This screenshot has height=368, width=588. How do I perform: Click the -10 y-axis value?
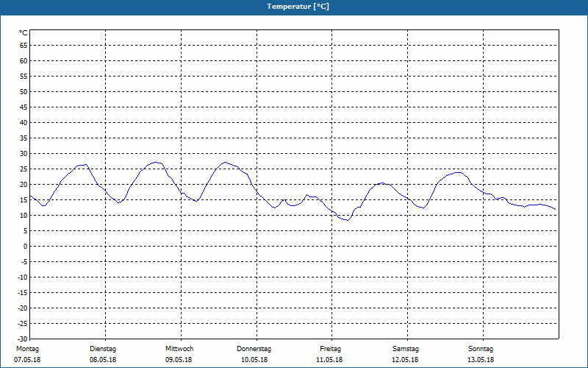23,277
